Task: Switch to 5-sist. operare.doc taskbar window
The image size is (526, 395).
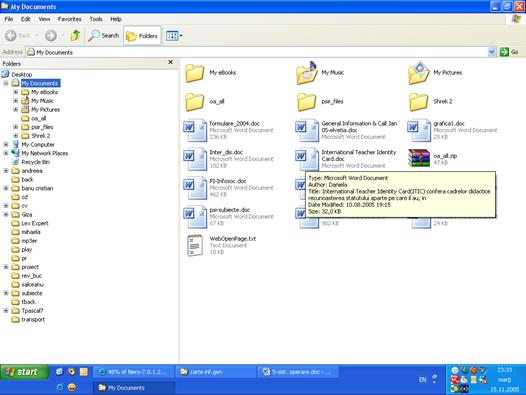Action: pos(298,372)
